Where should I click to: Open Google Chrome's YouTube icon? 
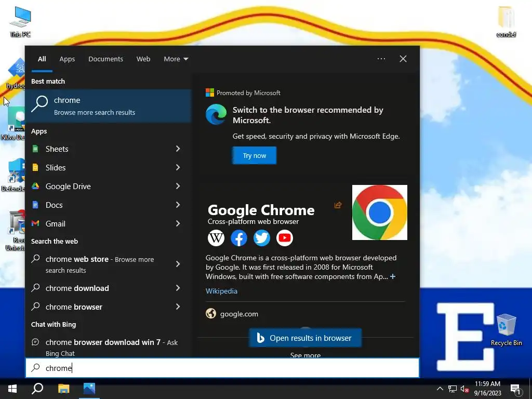(284, 238)
